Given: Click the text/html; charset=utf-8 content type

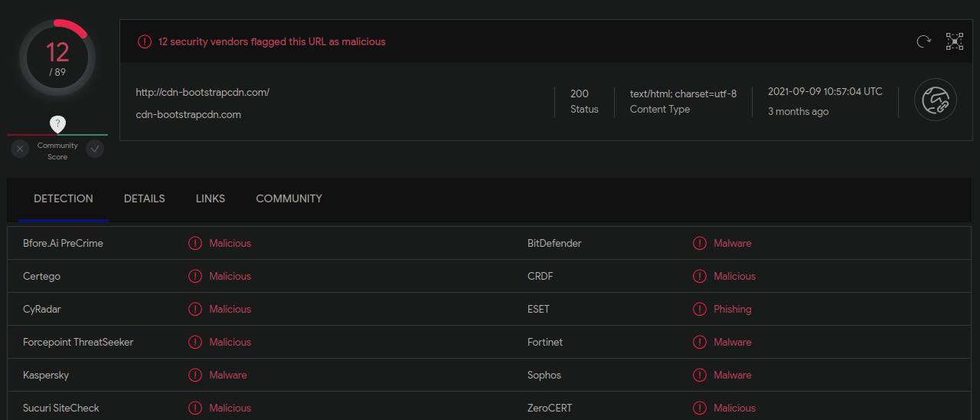Looking at the screenshot, I should point(683,94).
